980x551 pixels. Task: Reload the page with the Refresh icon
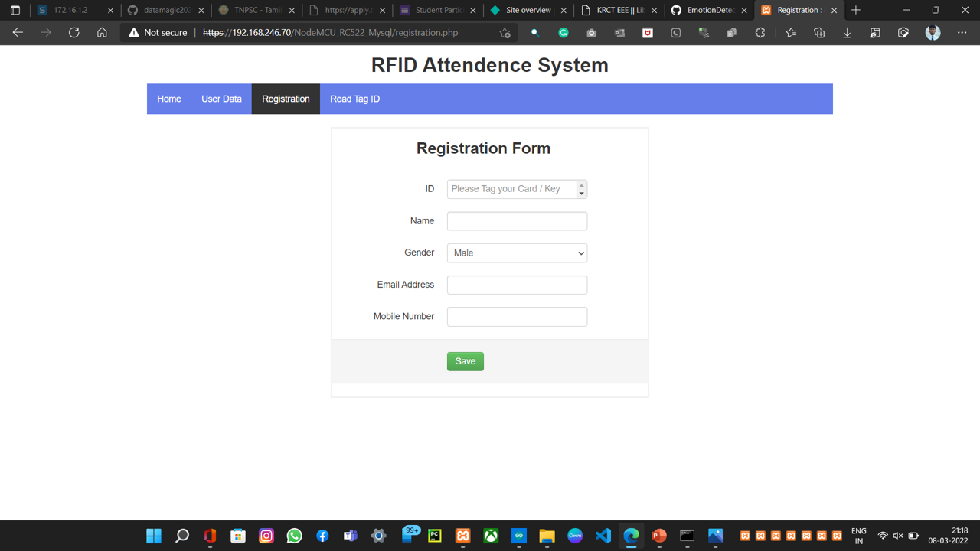coord(73,33)
